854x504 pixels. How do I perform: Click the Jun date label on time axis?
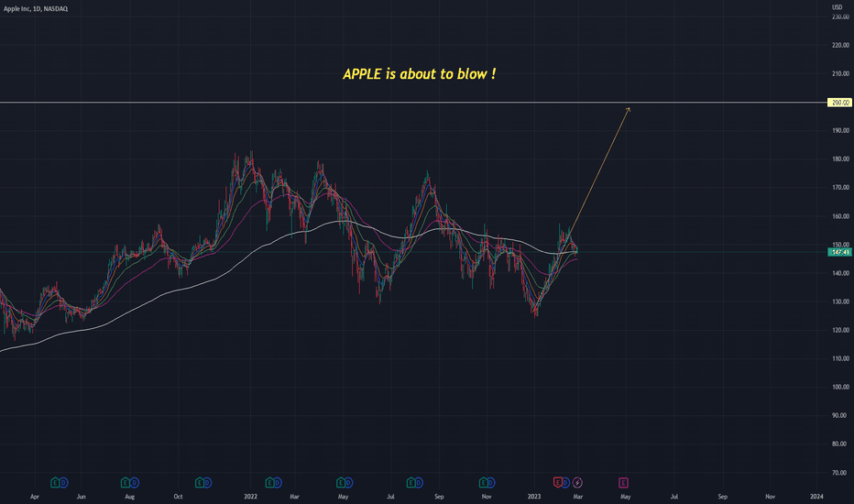(81, 497)
